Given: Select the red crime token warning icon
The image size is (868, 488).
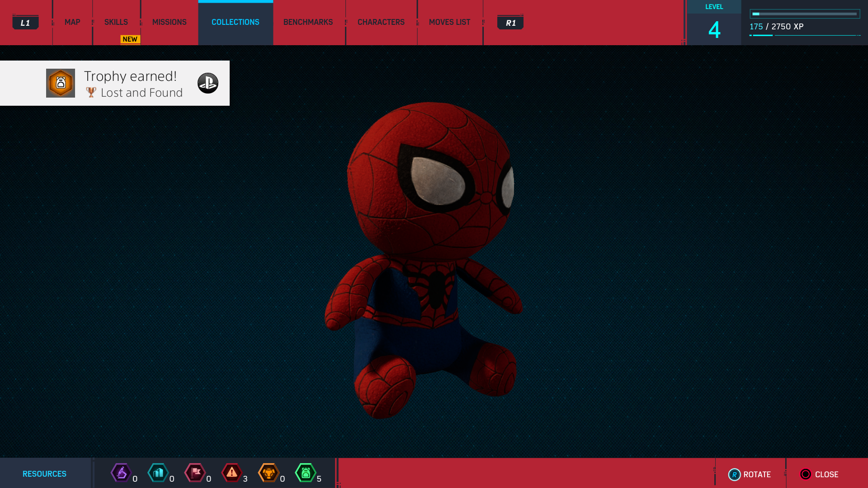Looking at the screenshot, I should pos(232,473).
